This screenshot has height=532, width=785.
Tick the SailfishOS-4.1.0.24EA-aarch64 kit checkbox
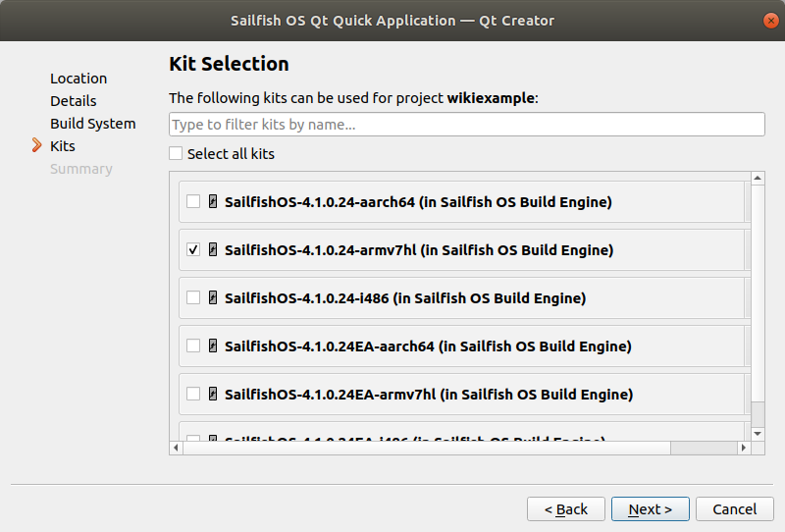coord(193,346)
